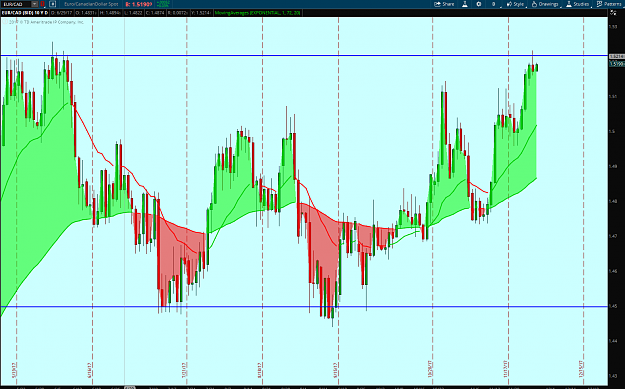Select the lower blue horizontal line at 1.45
This screenshot has height=389, width=625.
click(x=304, y=306)
